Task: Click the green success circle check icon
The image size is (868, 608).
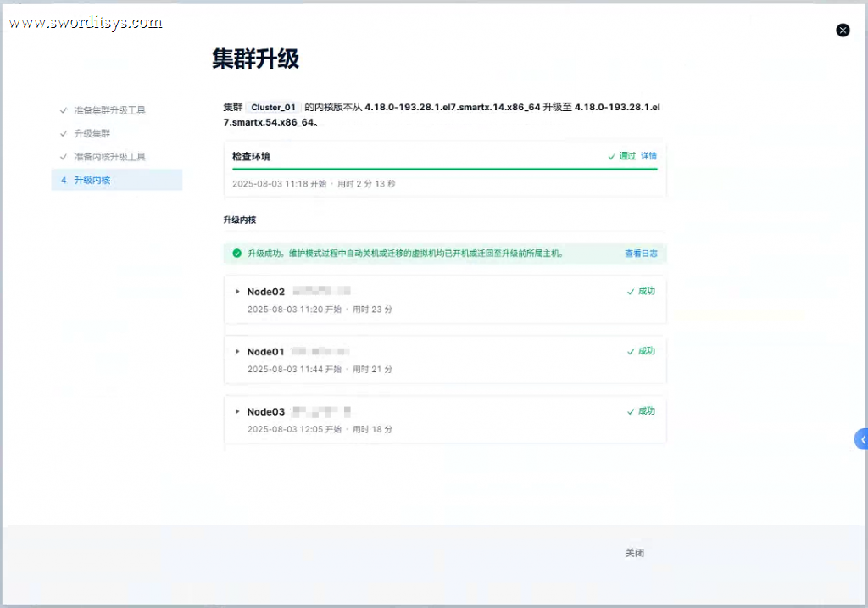Action: point(237,254)
